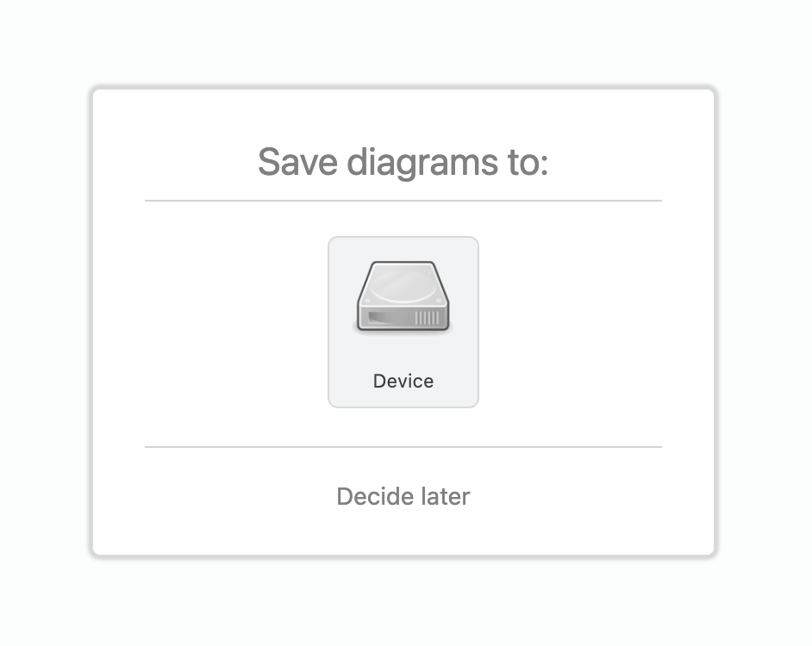The width and height of the screenshot is (812, 646).
Task: Dismiss the dialog using Decide later
Action: click(x=403, y=496)
